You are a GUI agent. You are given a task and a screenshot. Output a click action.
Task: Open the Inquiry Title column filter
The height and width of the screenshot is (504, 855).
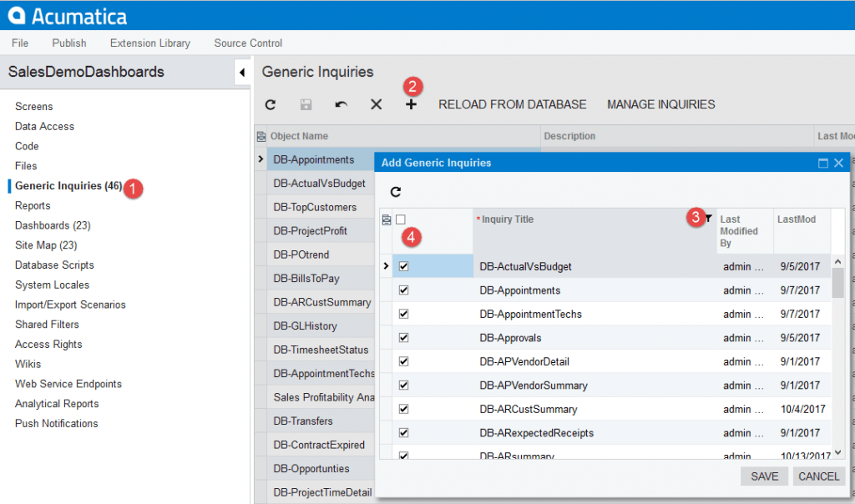pos(708,219)
